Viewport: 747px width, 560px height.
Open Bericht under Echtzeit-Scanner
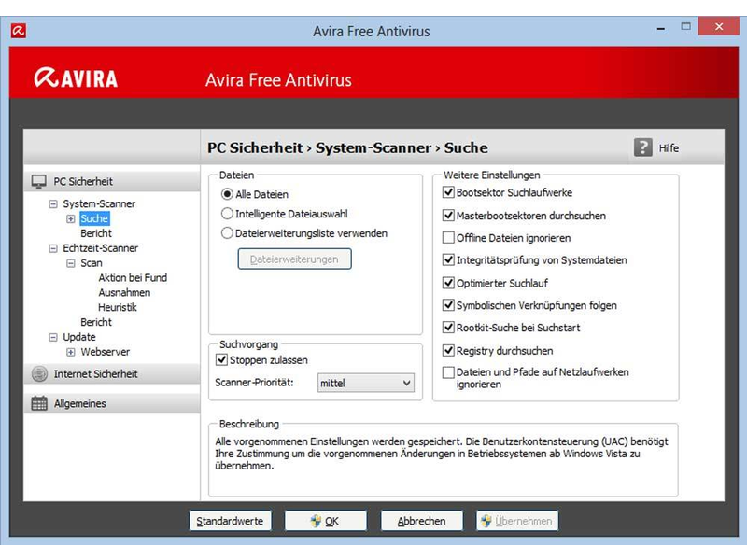click(96, 322)
